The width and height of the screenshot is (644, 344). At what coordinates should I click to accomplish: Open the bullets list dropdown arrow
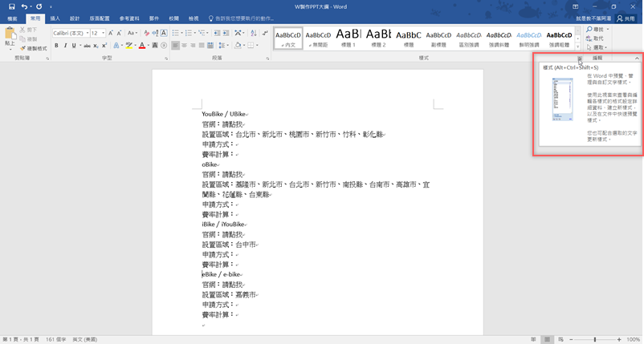coord(181,33)
